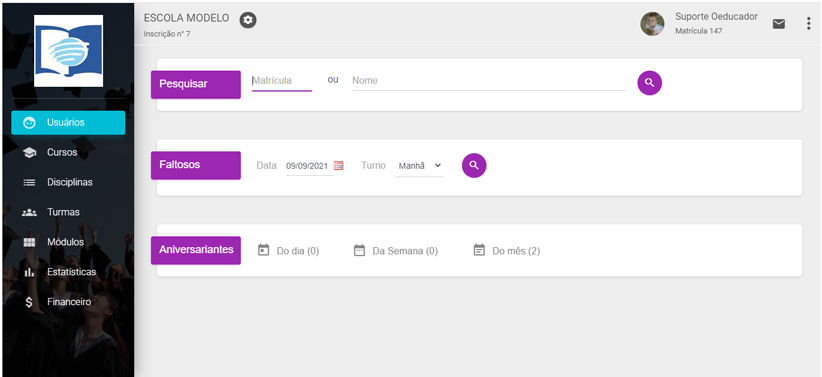This screenshot has height=377, width=822.
Task: Click the ESCOLA MODELO title text
Action: 187,18
